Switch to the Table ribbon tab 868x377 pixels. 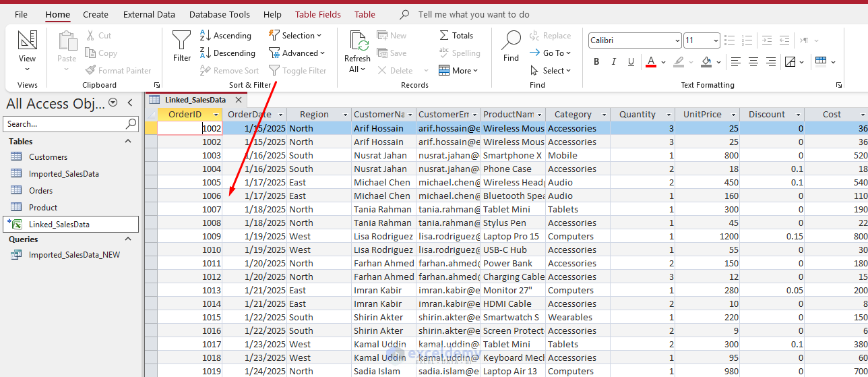click(365, 14)
